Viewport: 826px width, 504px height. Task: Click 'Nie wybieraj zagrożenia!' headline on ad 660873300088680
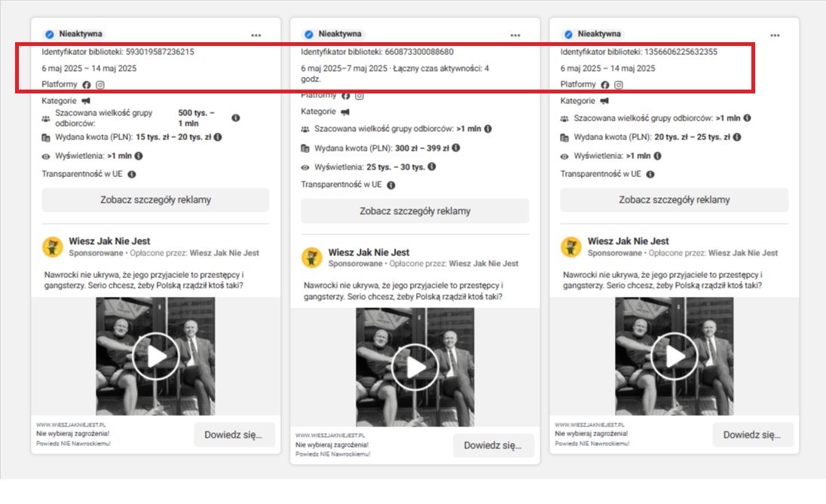coord(332,445)
